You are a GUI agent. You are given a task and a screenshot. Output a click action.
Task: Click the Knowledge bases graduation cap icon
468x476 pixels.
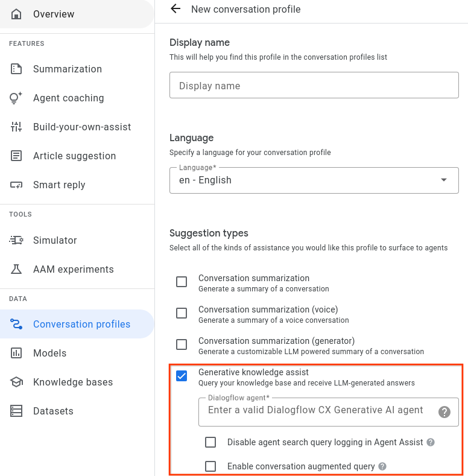(16, 382)
